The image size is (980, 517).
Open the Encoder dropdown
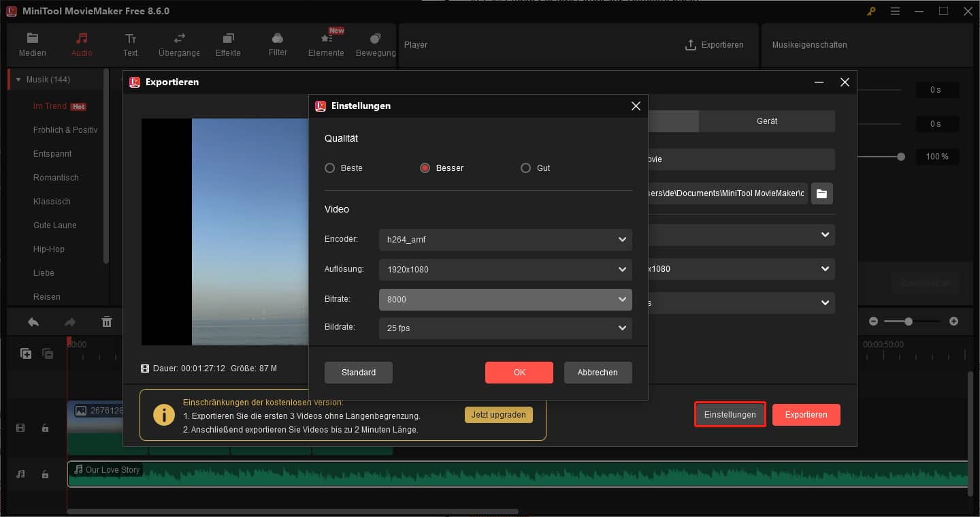621,239
